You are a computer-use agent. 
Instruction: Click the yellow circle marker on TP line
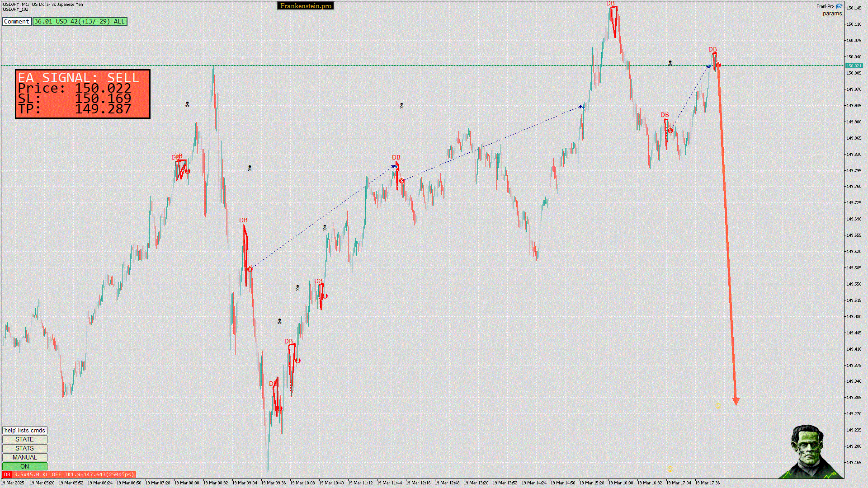pyautogui.click(x=718, y=405)
